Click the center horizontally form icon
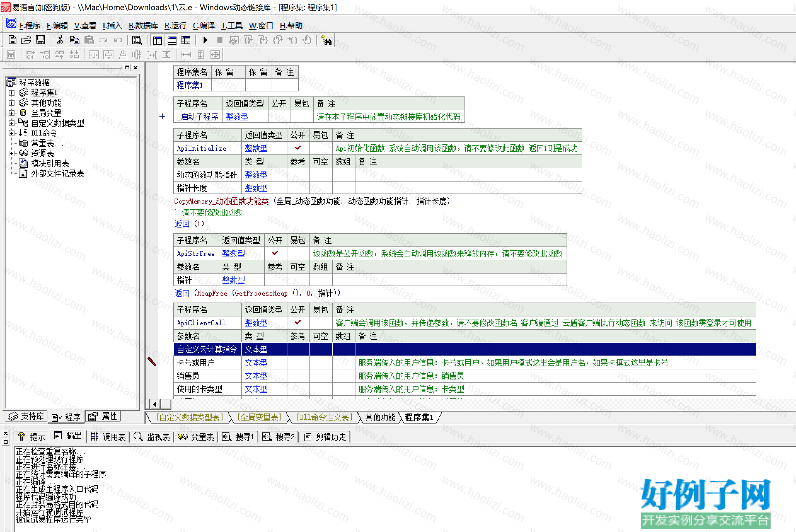 tap(94, 55)
